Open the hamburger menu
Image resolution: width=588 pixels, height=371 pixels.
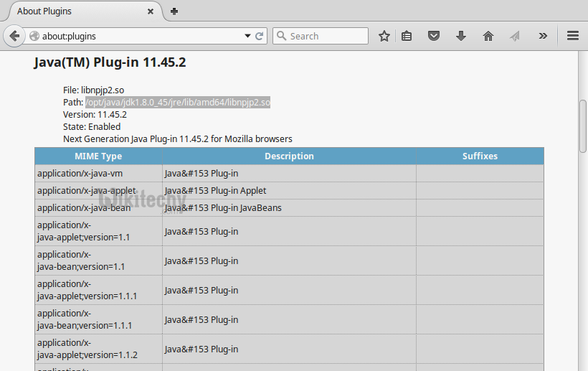pos(573,36)
